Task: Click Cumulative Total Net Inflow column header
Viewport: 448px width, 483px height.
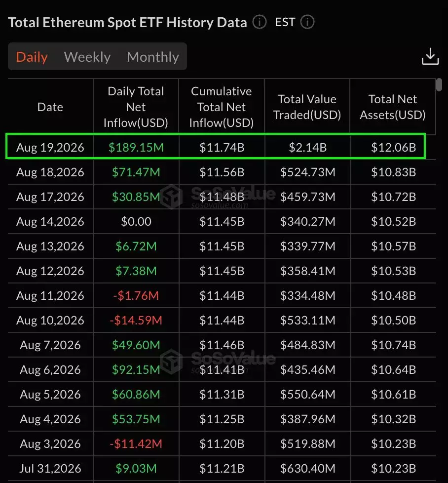Action: pyautogui.click(x=221, y=107)
